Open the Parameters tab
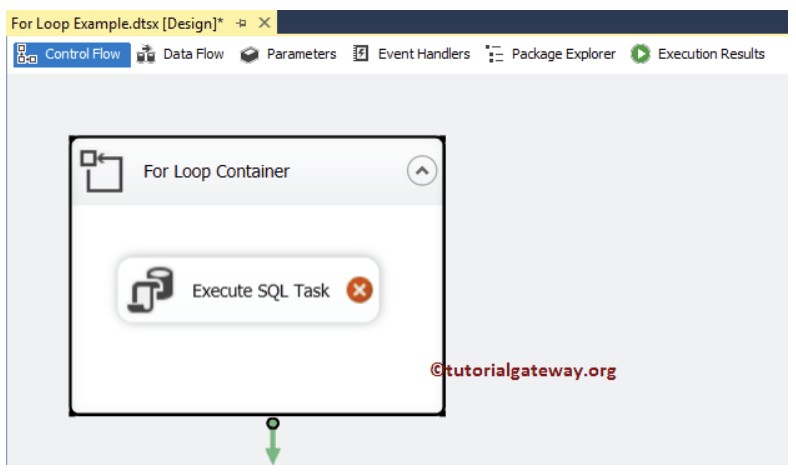This screenshot has height=473, width=796. coord(288,54)
